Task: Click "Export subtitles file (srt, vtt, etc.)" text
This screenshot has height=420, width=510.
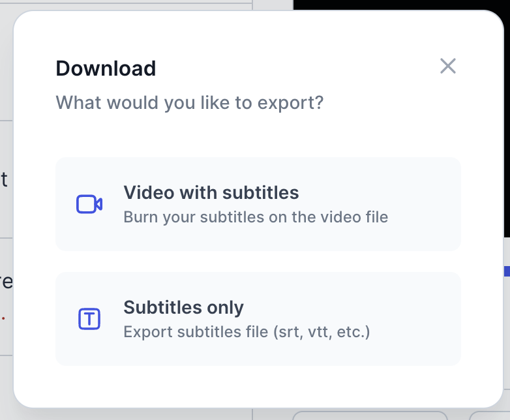Action: pos(247,332)
